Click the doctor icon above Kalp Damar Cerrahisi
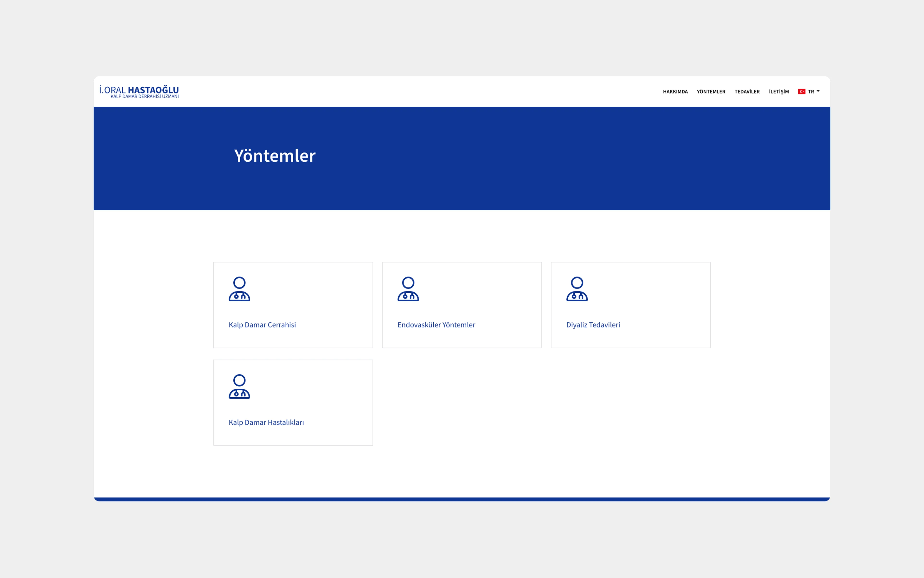The width and height of the screenshot is (924, 578). coord(239,289)
